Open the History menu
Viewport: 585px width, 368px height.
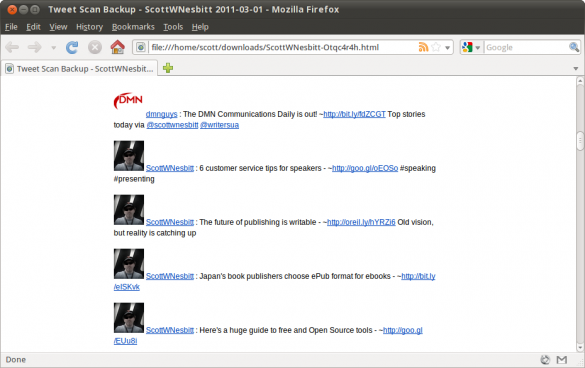pos(90,27)
